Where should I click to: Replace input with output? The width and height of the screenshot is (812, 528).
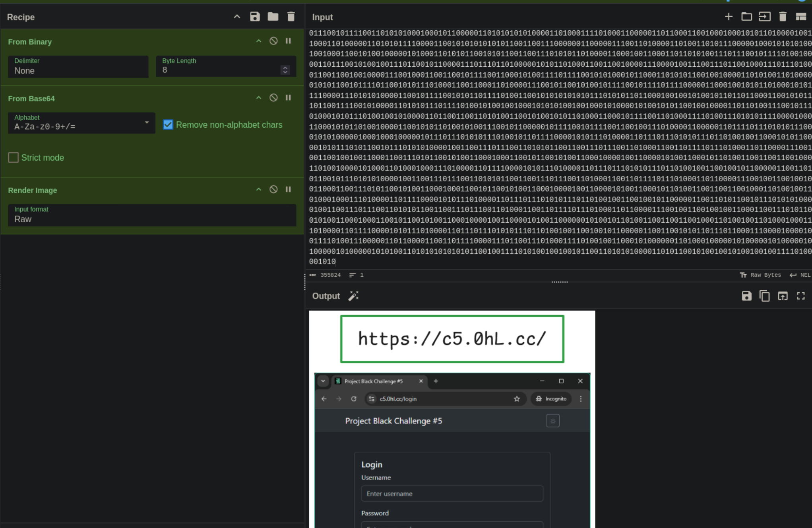point(783,296)
